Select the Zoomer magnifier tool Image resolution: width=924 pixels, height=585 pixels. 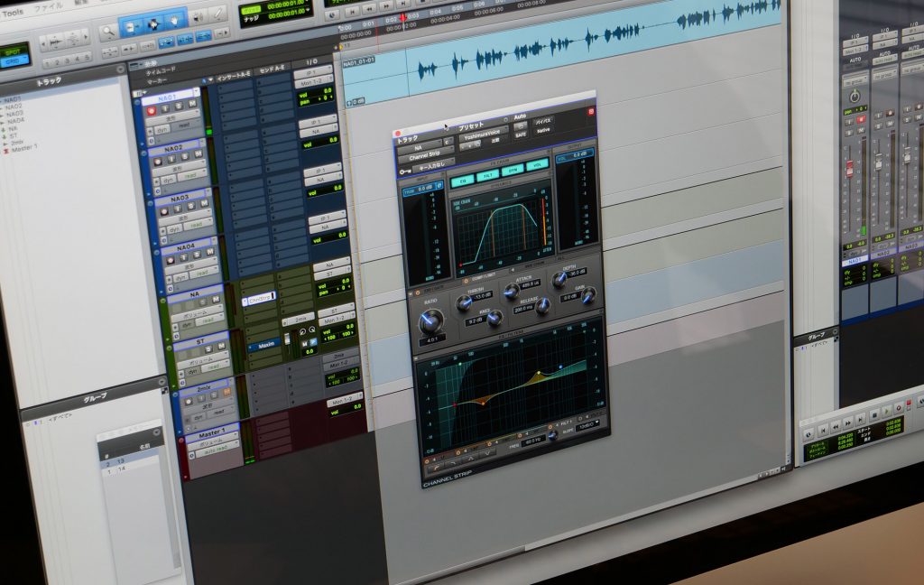pyautogui.click(x=108, y=32)
